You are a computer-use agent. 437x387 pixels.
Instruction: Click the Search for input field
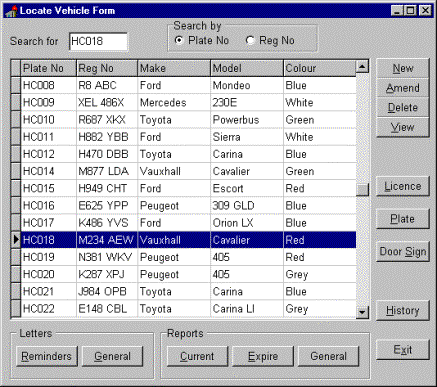tap(98, 42)
